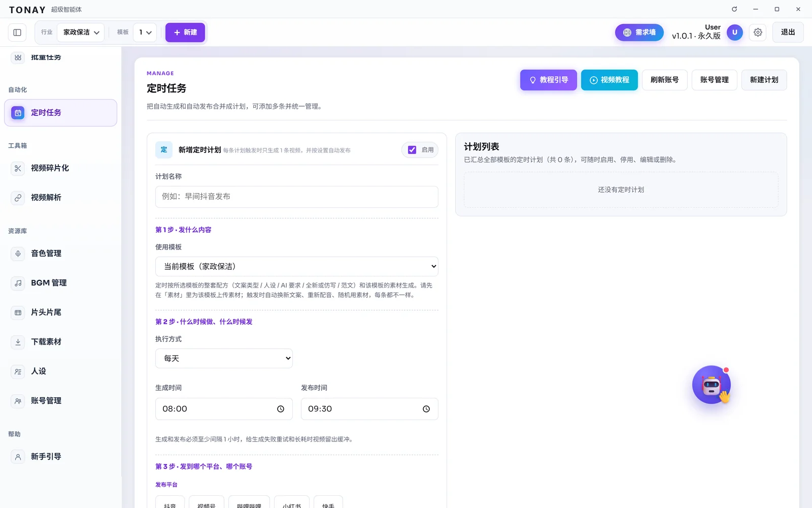Select the 抖音 publish platform option
The height and width of the screenshot is (508, 812).
(170, 502)
